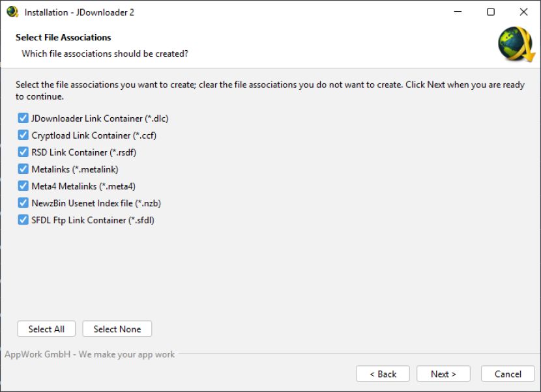Click the Select All button
The image size is (541, 392).
coord(46,329)
